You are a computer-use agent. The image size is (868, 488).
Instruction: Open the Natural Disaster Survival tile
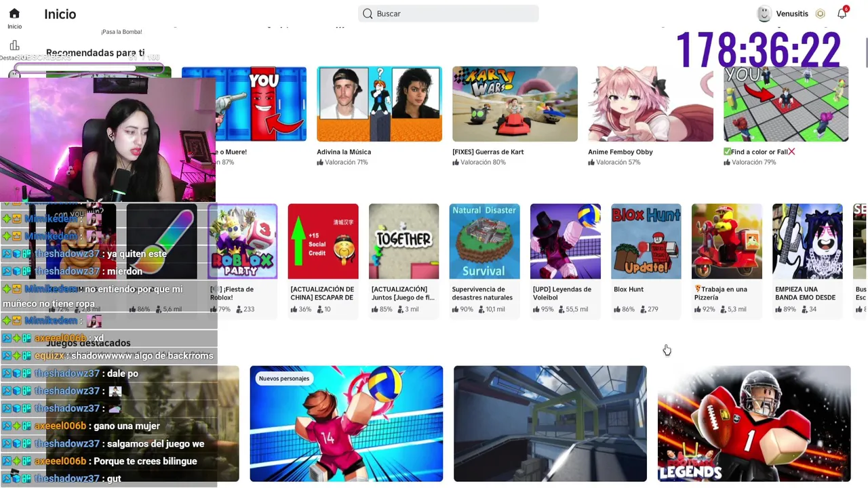point(484,241)
